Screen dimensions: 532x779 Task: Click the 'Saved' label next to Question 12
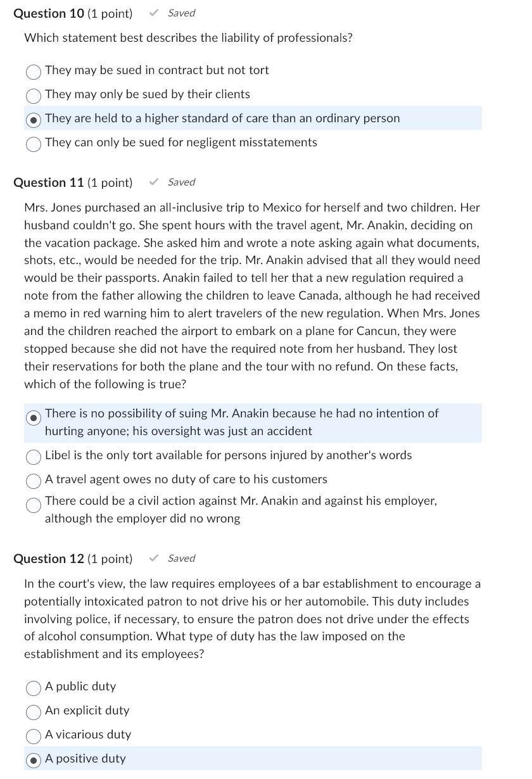[x=181, y=558]
